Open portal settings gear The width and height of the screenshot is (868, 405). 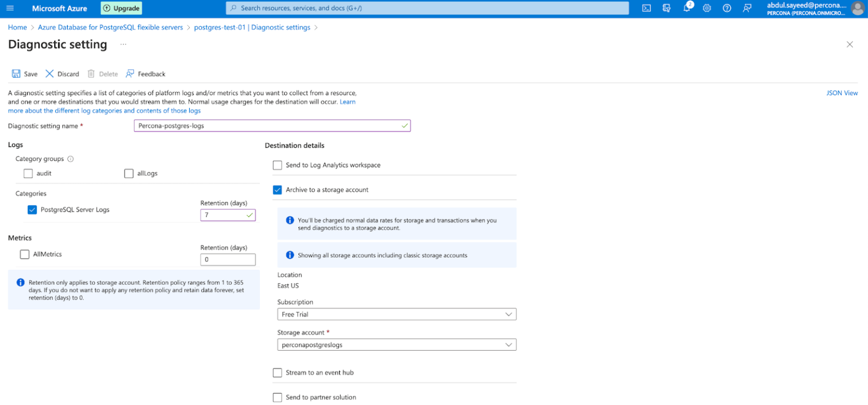[x=706, y=8]
